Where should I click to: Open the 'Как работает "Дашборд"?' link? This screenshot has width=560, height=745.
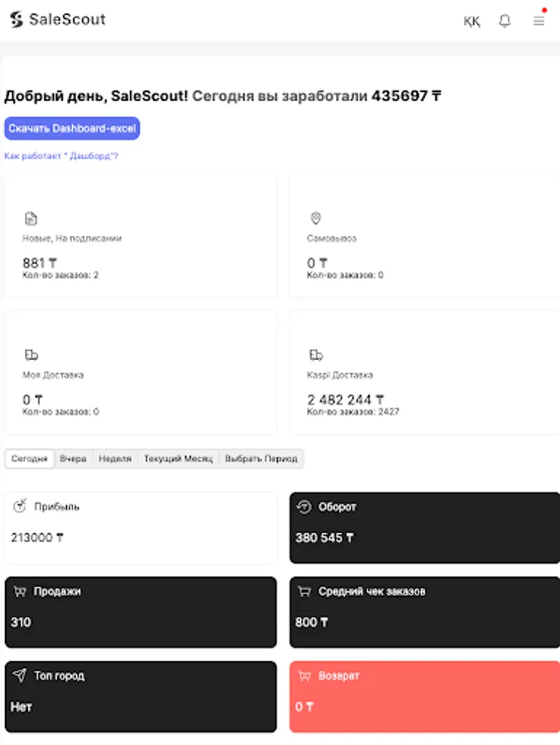62,155
